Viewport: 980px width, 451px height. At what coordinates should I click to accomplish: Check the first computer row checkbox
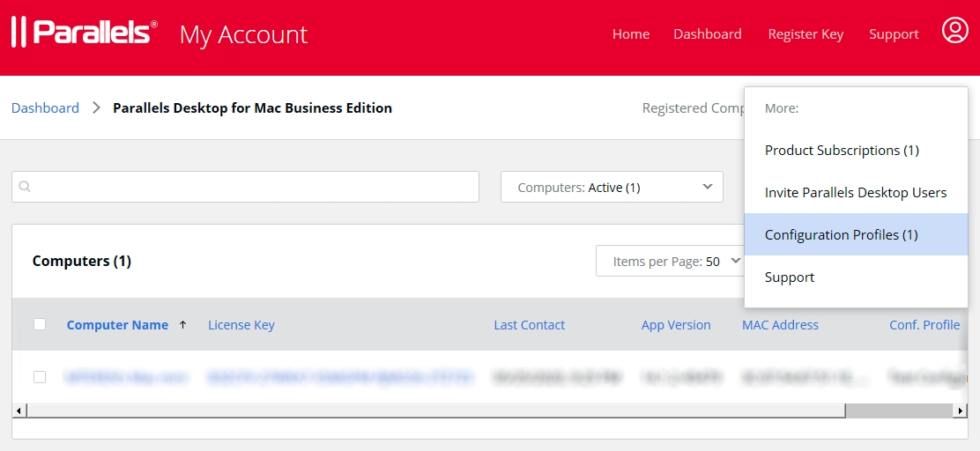40,377
